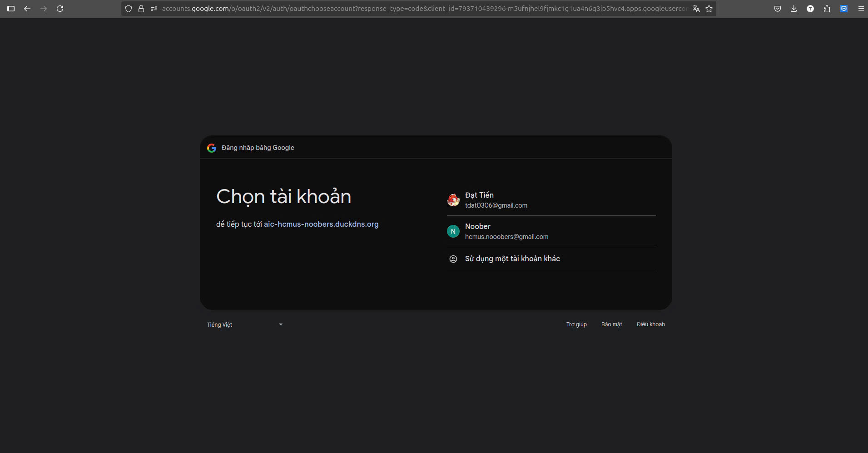Screen dimensions: 868x453
Task: Open the extensions puzzle icon
Action: 827,9
